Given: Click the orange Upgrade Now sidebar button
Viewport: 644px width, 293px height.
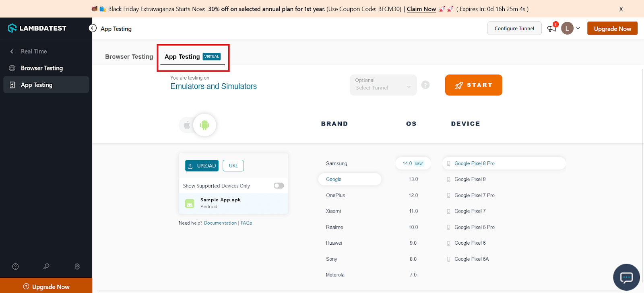Looking at the screenshot, I should (x=46, y=286).
